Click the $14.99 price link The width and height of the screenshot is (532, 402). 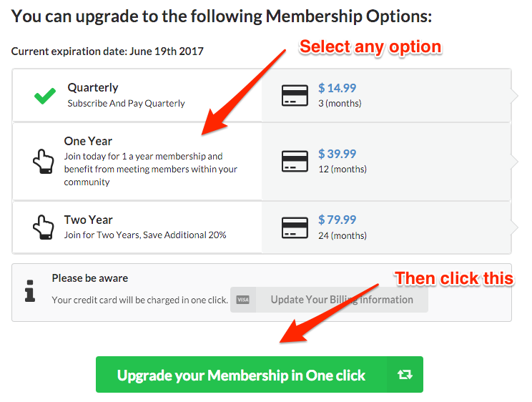pyautogui.click(x=337, y=89)
